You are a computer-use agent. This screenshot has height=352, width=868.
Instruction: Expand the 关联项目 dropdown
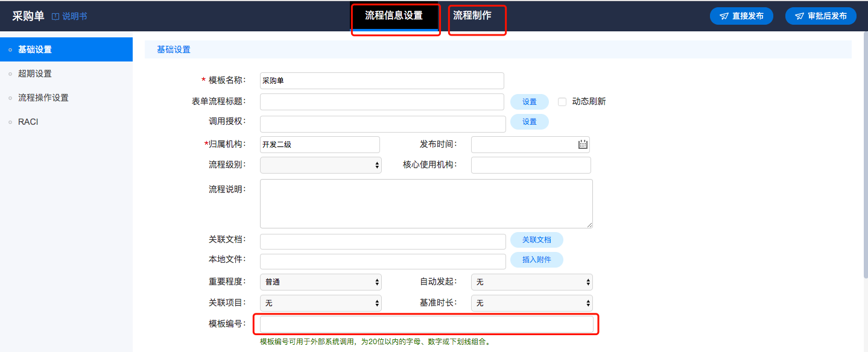pyautogui.click(x=321, y=303)
